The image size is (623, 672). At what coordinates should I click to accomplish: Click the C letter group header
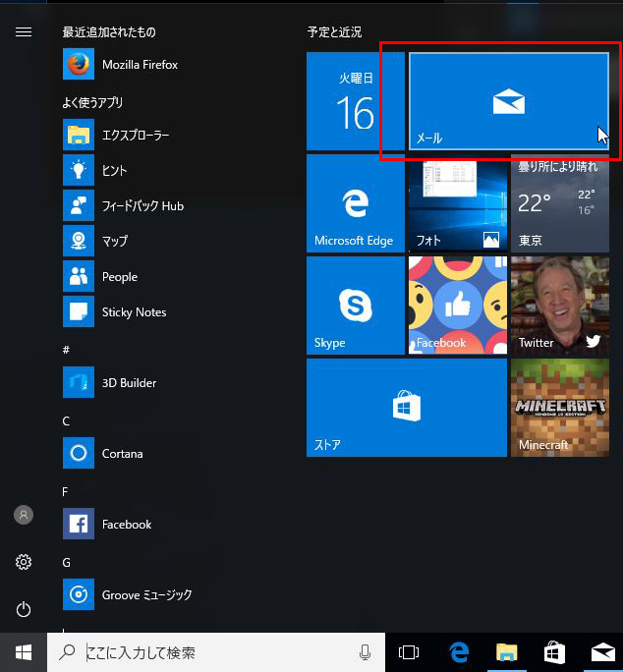coord(66,420)
